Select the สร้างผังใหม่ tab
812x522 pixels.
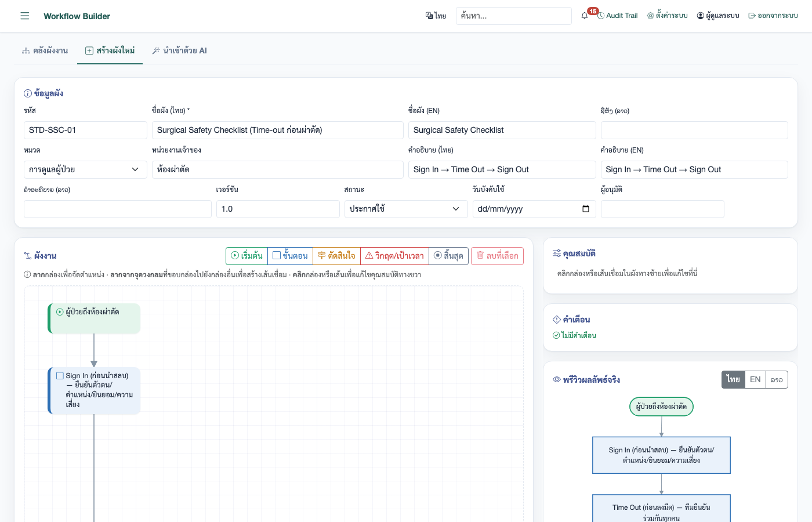(110, 50)
